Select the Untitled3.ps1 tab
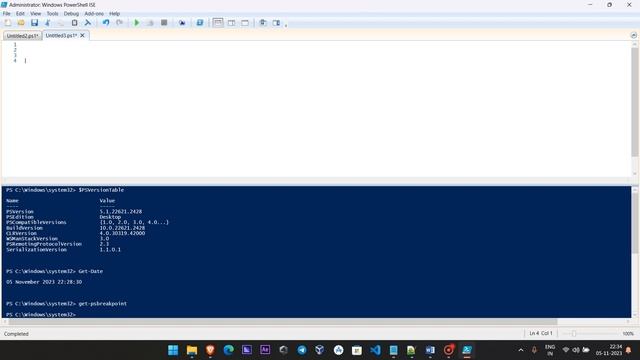This screenshot has width=640, height=360. pos(61,36)
